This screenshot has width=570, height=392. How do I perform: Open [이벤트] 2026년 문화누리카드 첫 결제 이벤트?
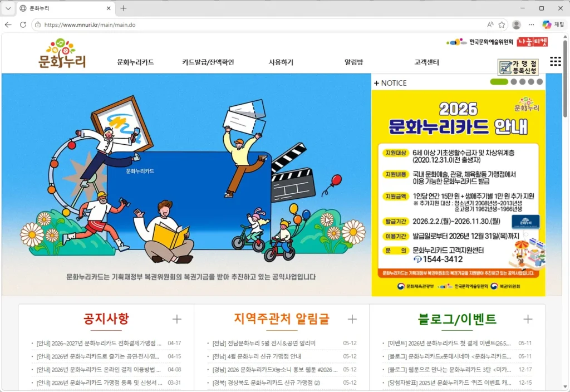tap(449, 343)
